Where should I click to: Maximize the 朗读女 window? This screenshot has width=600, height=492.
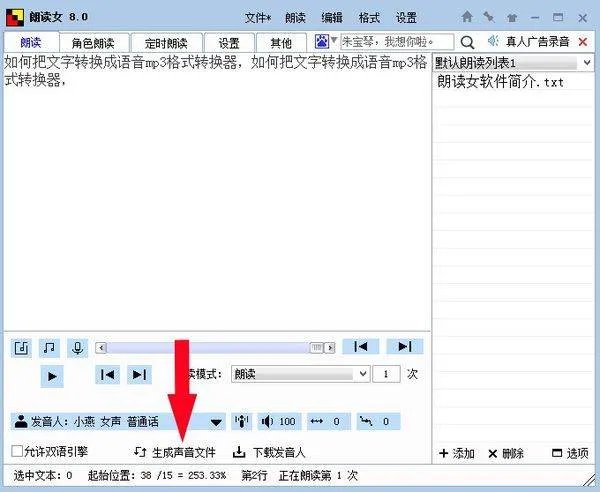(558, 17)
